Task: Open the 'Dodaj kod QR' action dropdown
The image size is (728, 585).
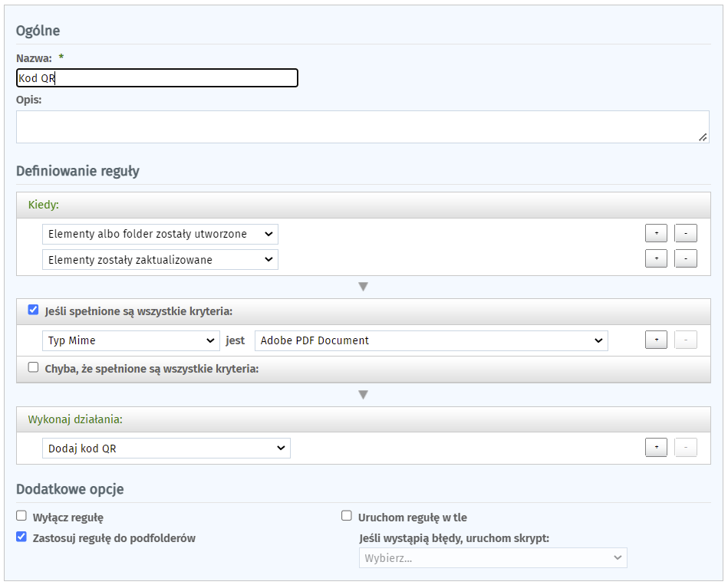Action: pyautogui.click(x=166, y=448)
